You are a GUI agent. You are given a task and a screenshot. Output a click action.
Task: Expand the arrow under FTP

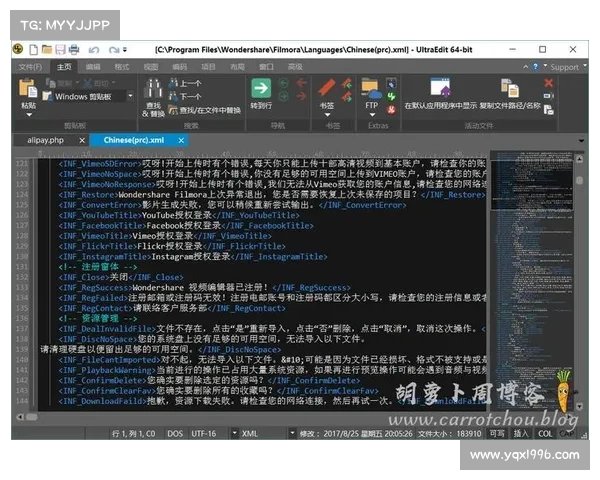click(372, 114)
